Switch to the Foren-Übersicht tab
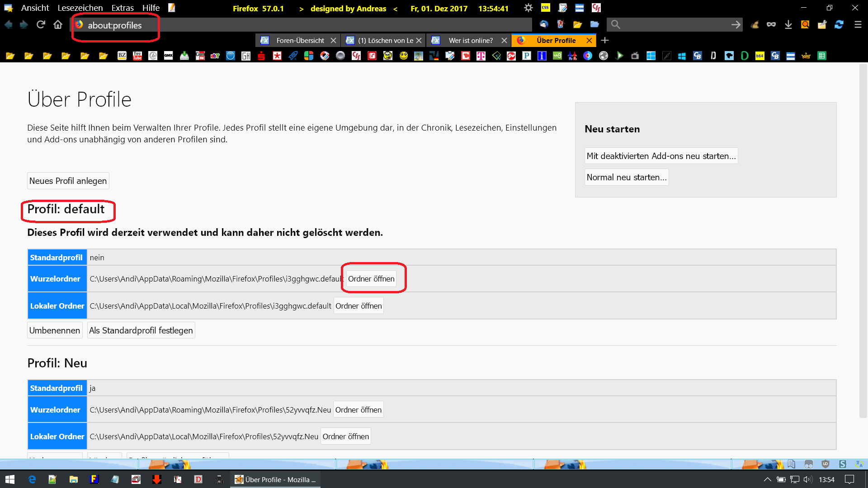Screen dimensions: 868x488 300,40
